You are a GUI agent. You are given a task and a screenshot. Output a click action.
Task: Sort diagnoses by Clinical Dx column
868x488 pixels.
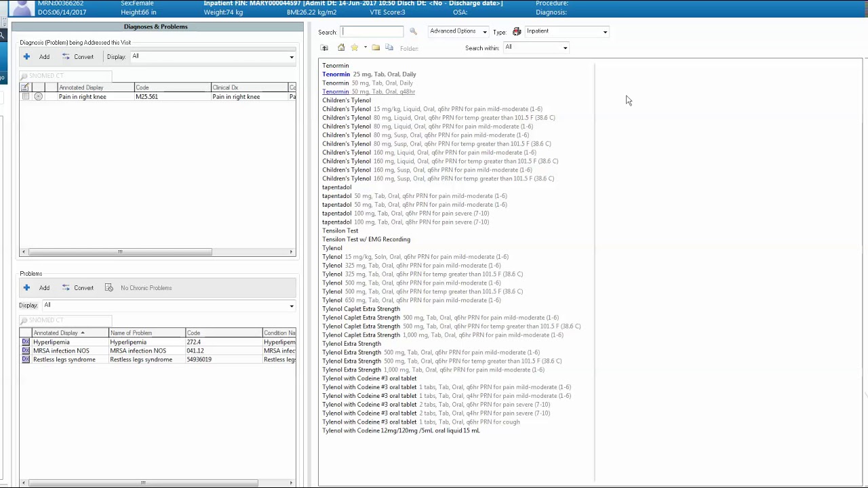point(249,87)
